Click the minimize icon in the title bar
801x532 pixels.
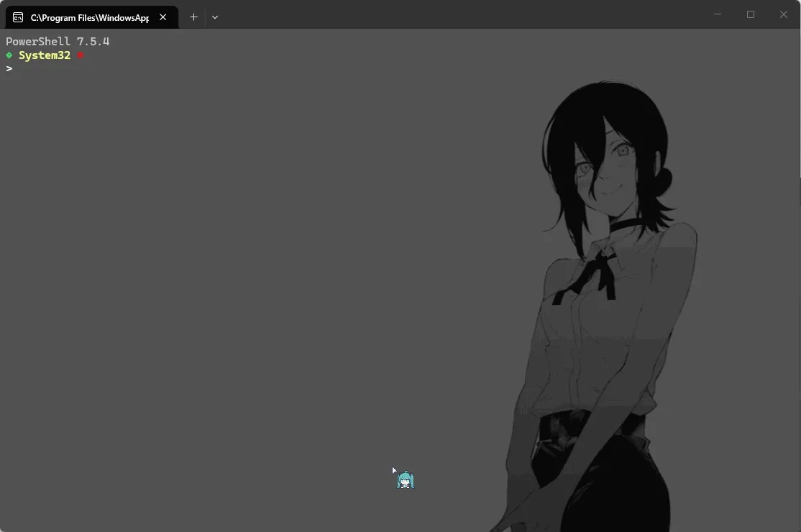tap(717, 14)
